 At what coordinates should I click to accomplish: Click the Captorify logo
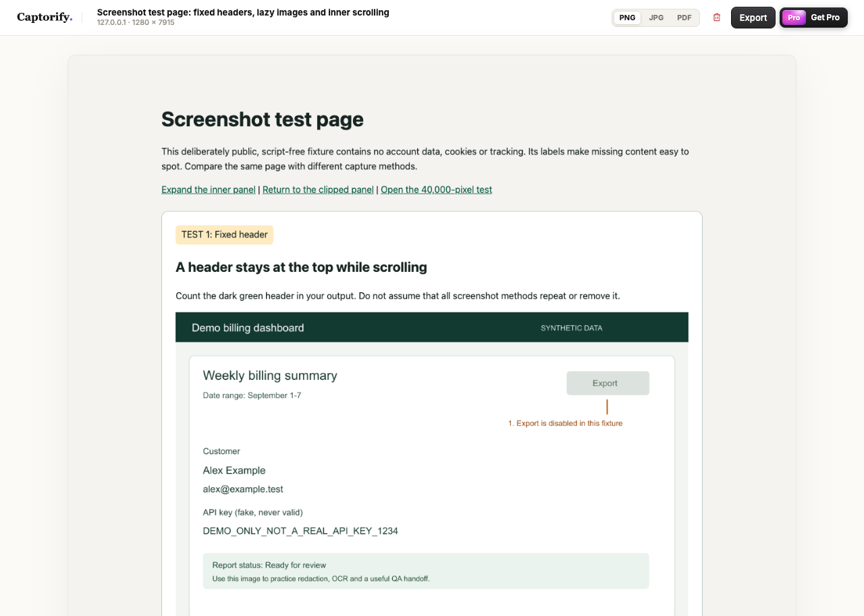pyautogui.click(x=45, y=18)
